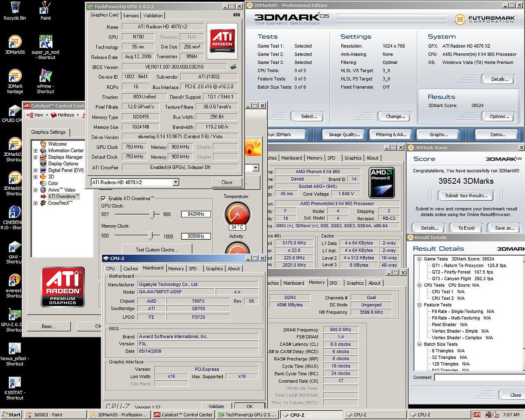Open the super_pi_mod desktop shortcut
The width and height of the screenshot is (525, 420).
[45, 47]
